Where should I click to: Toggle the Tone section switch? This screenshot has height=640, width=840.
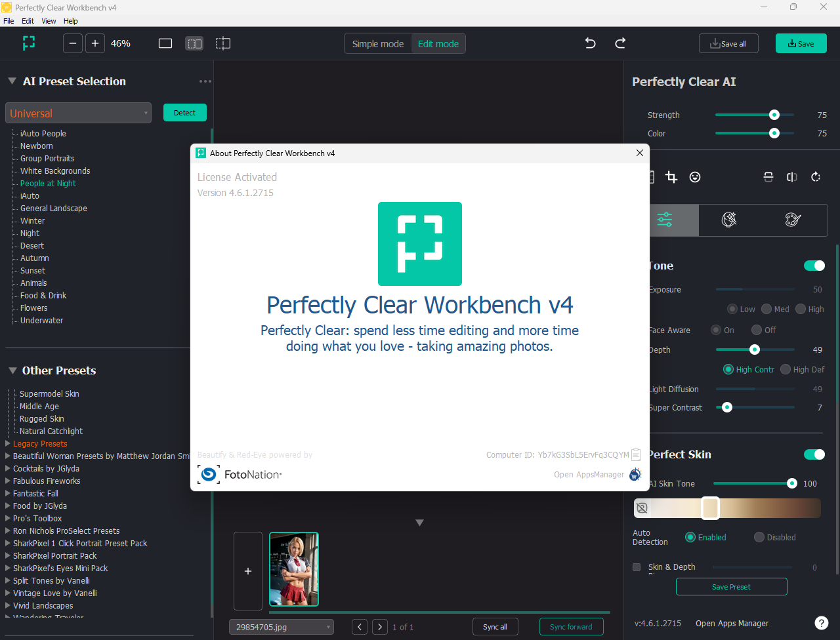point(814,266)
